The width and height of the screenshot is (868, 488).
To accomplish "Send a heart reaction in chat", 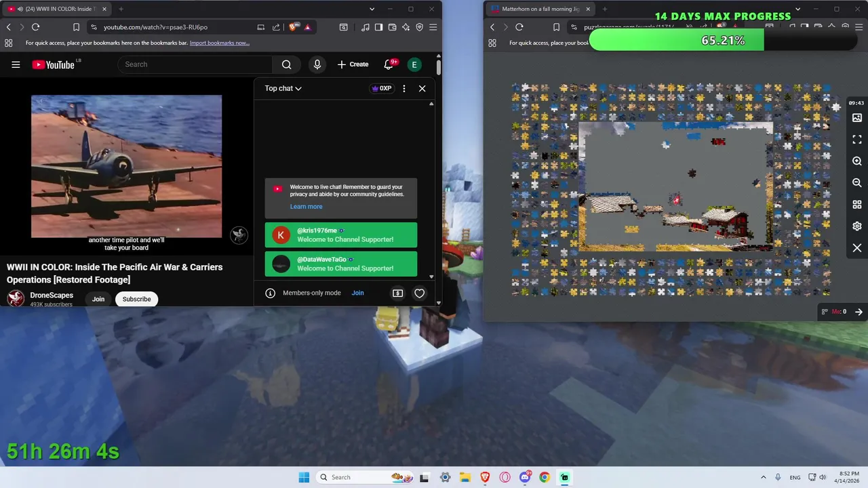I will pyautogui.click(x=419, y=293).
